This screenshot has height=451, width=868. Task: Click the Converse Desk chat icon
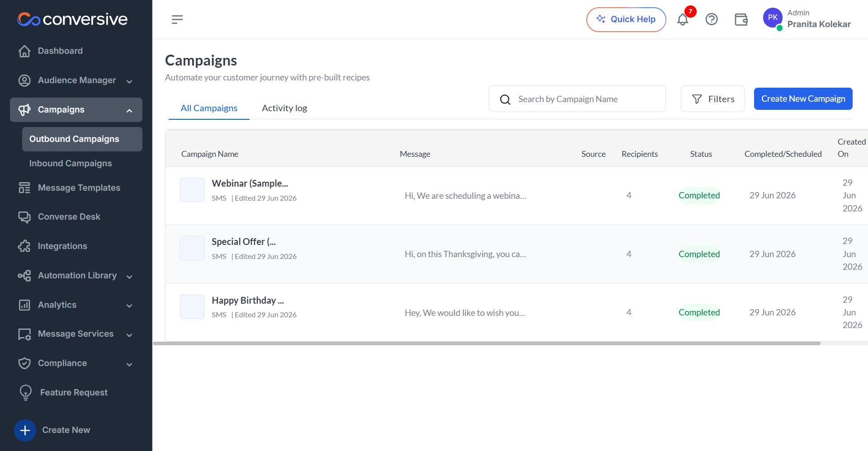[x=24, y=217]
